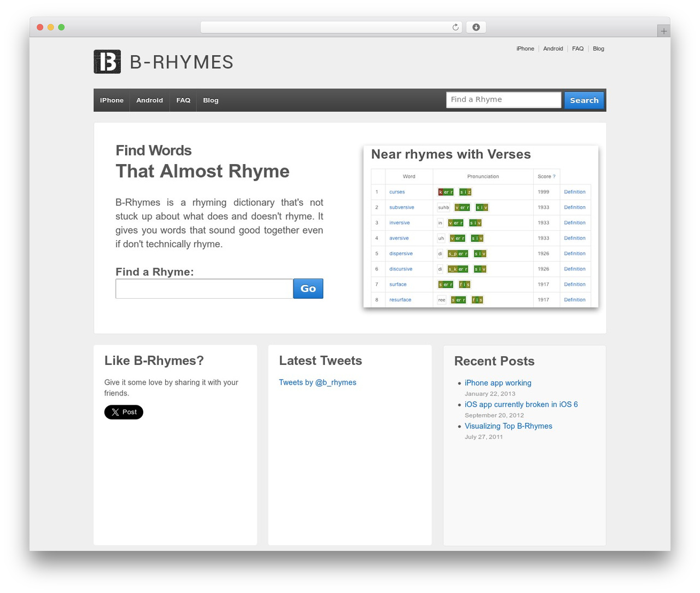Click the blue Go button
Screen dimensions: 700x593
[308, 289]
